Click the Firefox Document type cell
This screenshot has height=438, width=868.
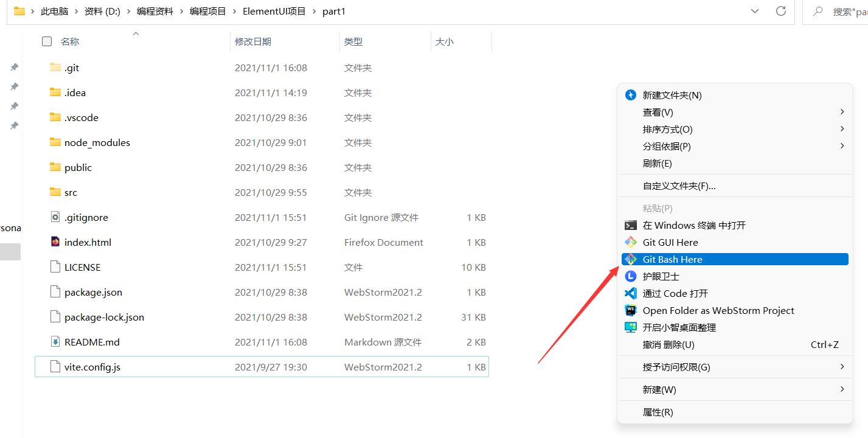pyautogui.click(x=384, y=242)
